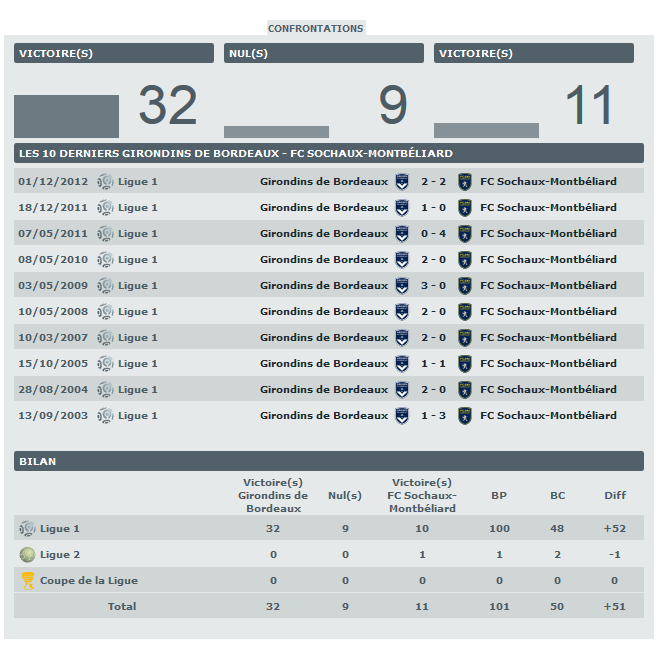Click Sochaux crest in the 10/03/2007 row
This screenshot has width=660, height=646.
tap(465, 338)
